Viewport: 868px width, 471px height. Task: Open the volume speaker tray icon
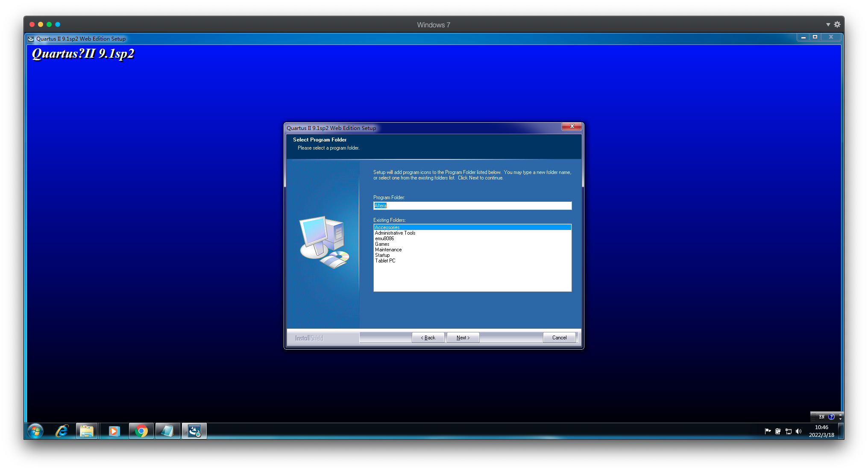[x=798, y=431]
